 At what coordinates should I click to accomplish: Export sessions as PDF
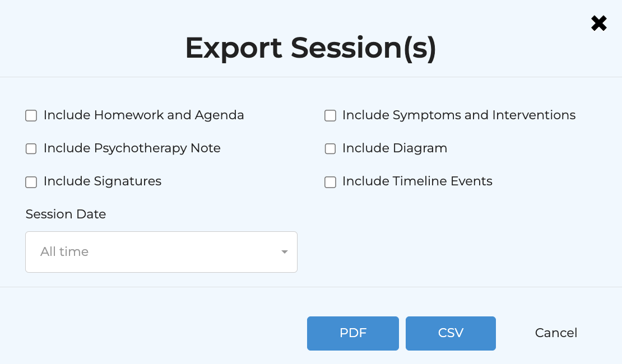click(352, 333)
